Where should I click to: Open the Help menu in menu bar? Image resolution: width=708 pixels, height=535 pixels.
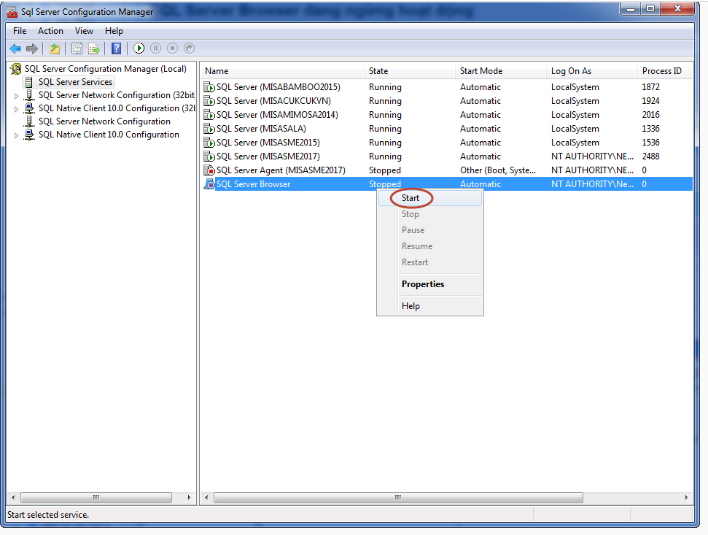(x=114, y=31)
